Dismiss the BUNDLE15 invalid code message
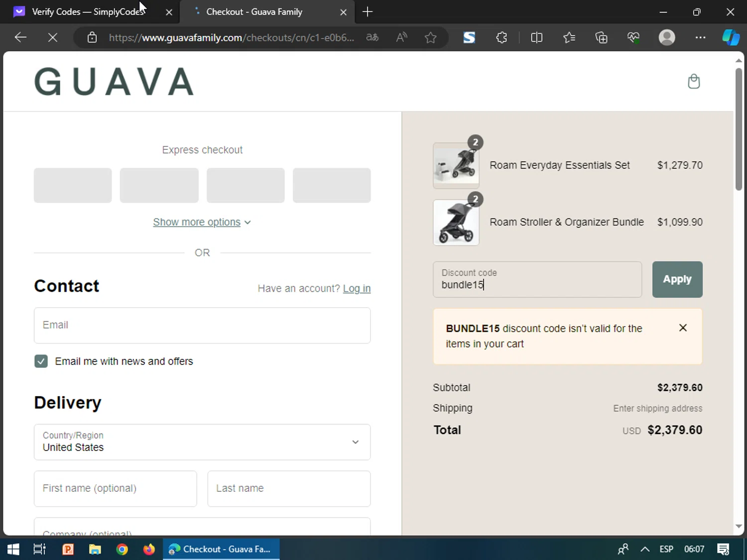Screen dimensions: 747x560 coord(683,328)
